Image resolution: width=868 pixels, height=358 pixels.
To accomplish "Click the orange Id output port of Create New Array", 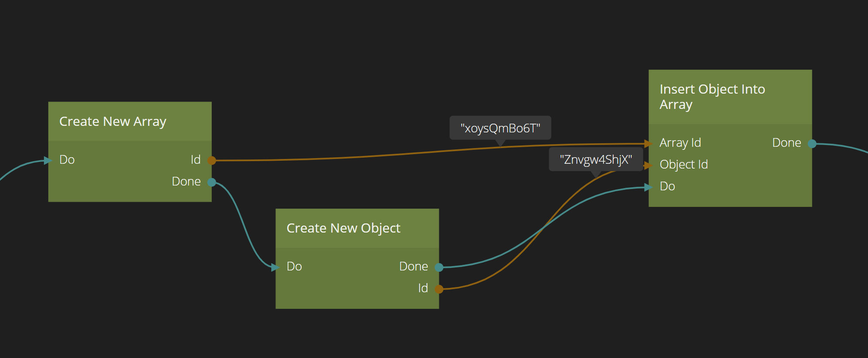I will click(212, 161).
